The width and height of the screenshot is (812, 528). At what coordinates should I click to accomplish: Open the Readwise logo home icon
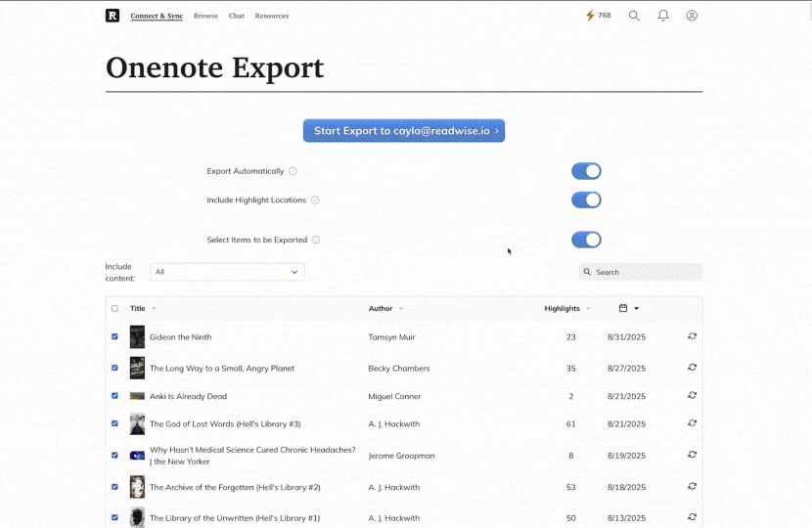pyautogui.click(x=113, y=16)
